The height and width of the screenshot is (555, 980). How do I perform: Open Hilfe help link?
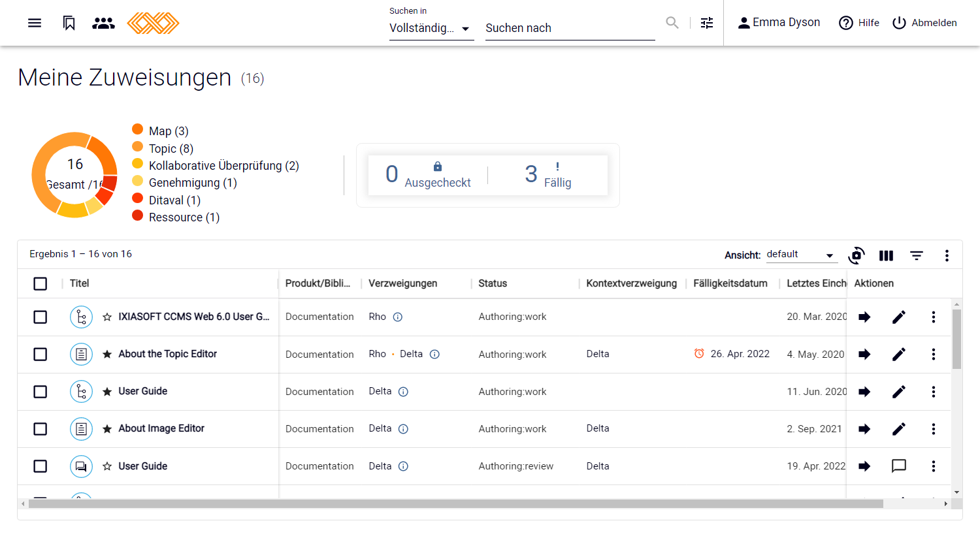click(x=859, y=23)
